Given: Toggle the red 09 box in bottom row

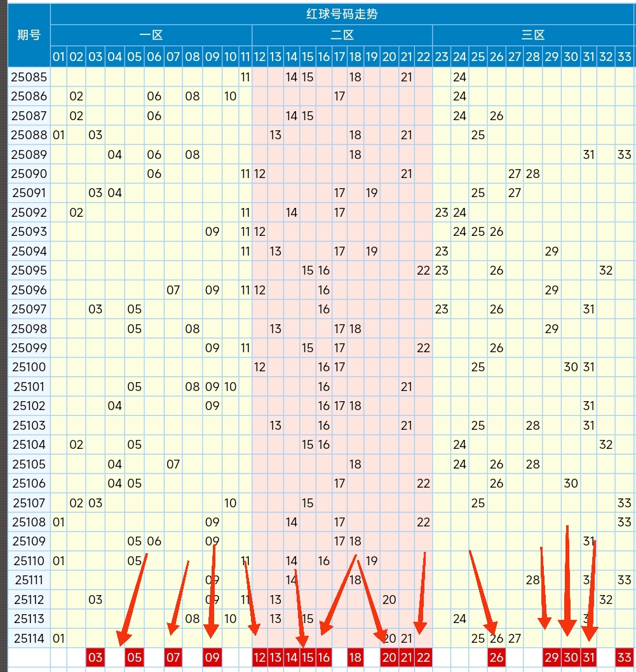Looking at the screenshot, I should point(212,657).
